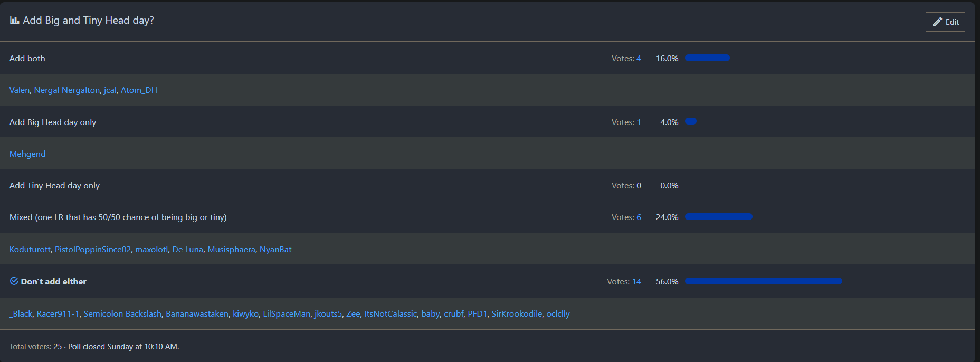View Musisphaera's profile
This screenshot has height=362, width=980.
point(231,250)
